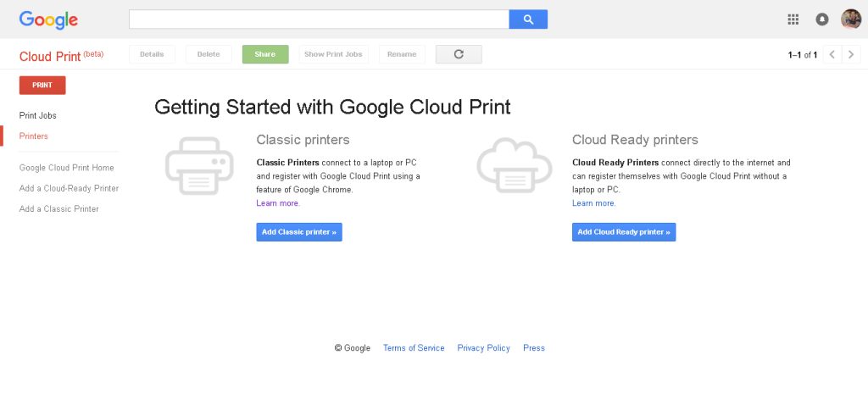
Task: Click Learn more under Cloud Ready printers
Action: (x=594, y=203)
